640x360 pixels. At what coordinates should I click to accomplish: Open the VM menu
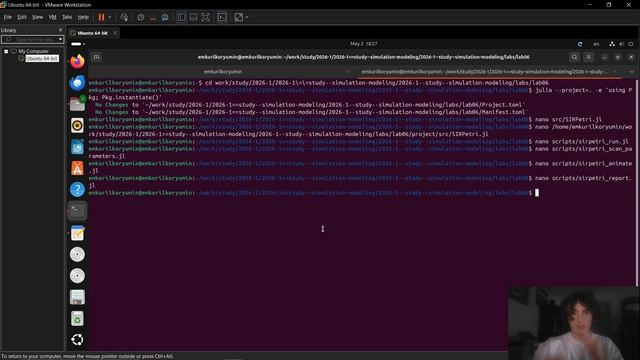[x=52, y=17]
